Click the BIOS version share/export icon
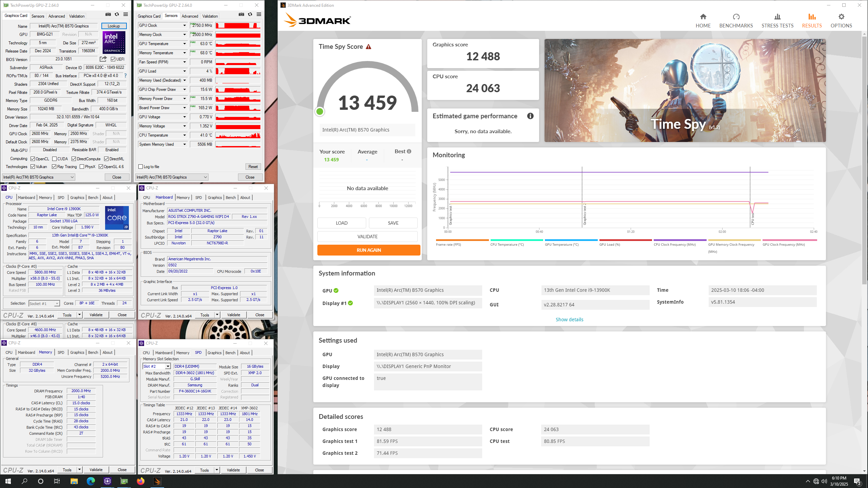The height and width of the screenshot is (488, 868). (103, 59)
